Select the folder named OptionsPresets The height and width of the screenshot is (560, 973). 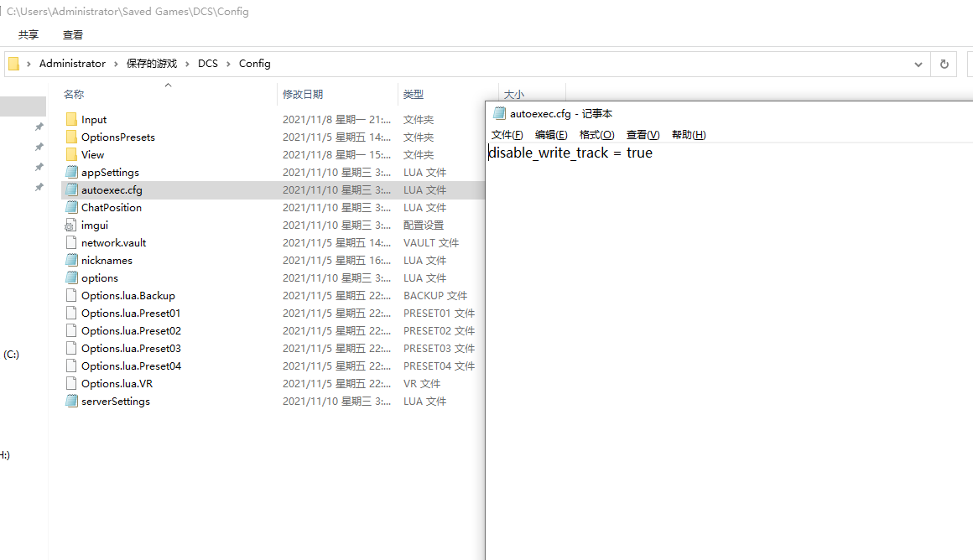click(118, 137)
